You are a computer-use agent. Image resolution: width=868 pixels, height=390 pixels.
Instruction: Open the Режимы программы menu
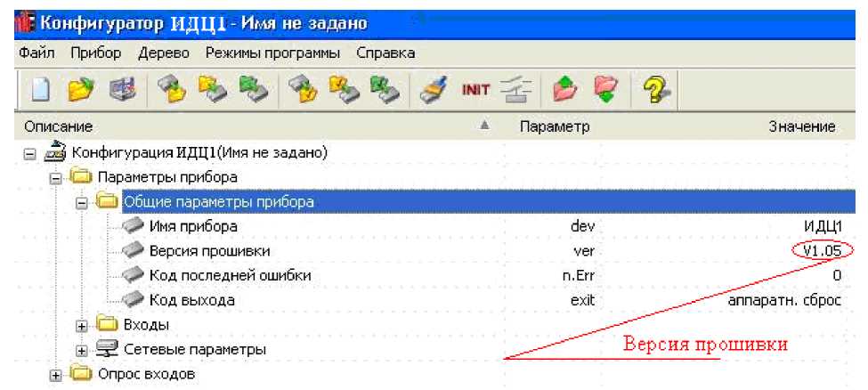pos(272,53)
